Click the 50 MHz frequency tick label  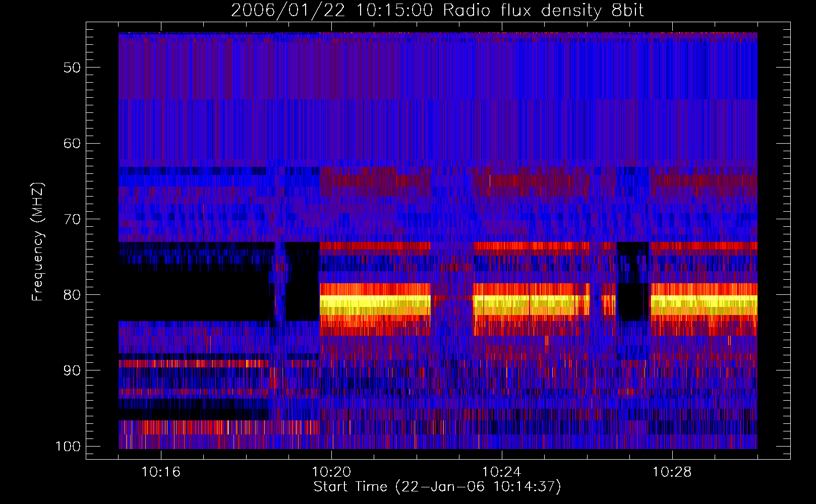(72, 68)
